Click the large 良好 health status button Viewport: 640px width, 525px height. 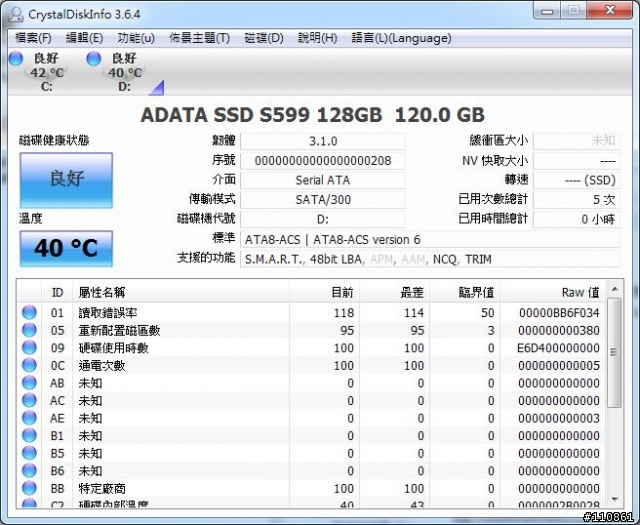pyautogui.click(x=66, y=180)
